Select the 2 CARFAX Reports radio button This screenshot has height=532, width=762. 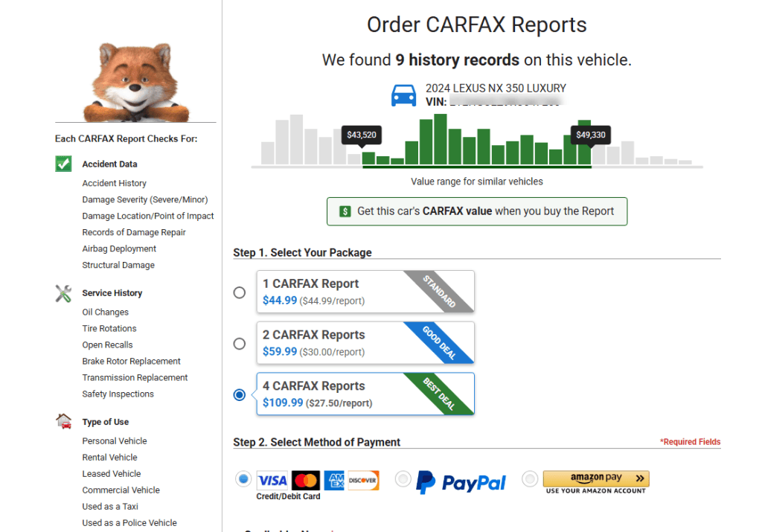click(240, 344)
